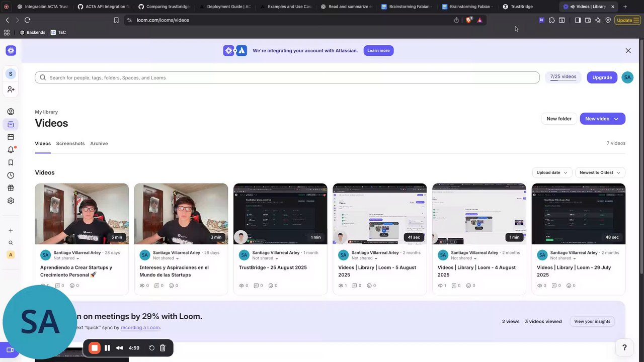Click the Learn more button in banner

click(x=378, y=51)
